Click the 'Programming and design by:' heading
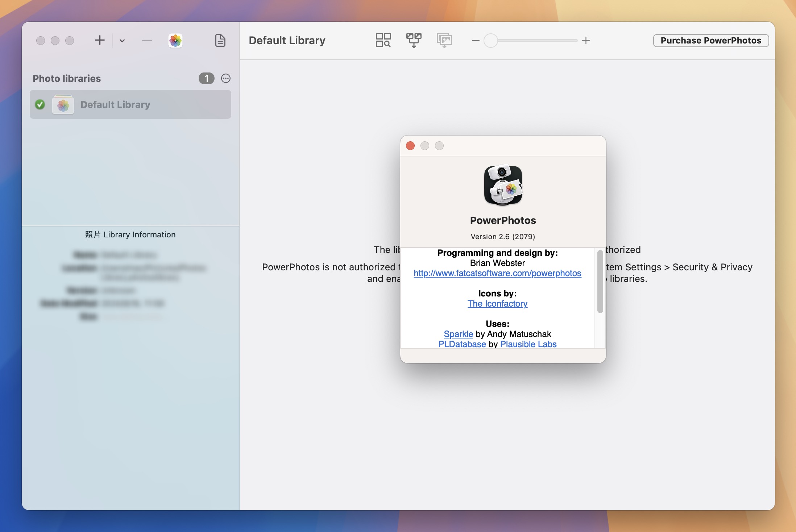Image resolution: width=796 pixels, height=532 pixels. [x=497, y=253]
